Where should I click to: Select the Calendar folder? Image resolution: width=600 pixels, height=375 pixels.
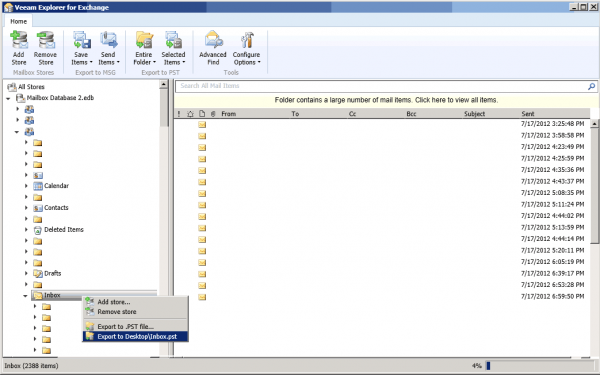pos(56,186)
